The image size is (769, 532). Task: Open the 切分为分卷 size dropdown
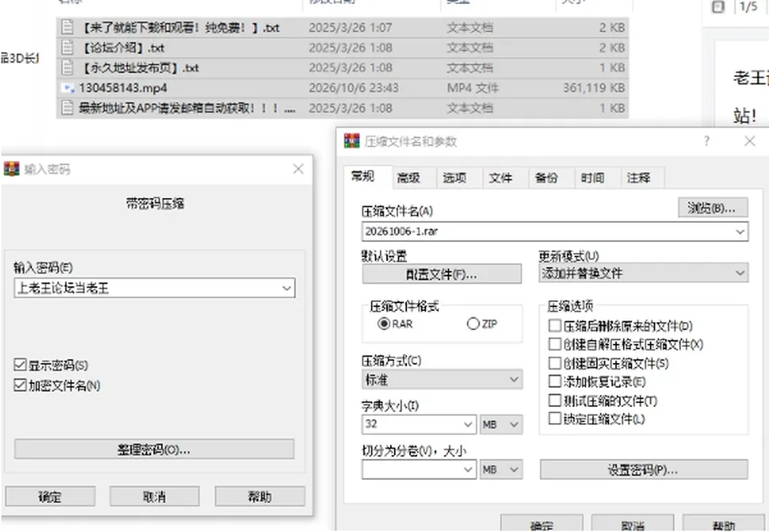pyautogui.click(x=469, y=470)
